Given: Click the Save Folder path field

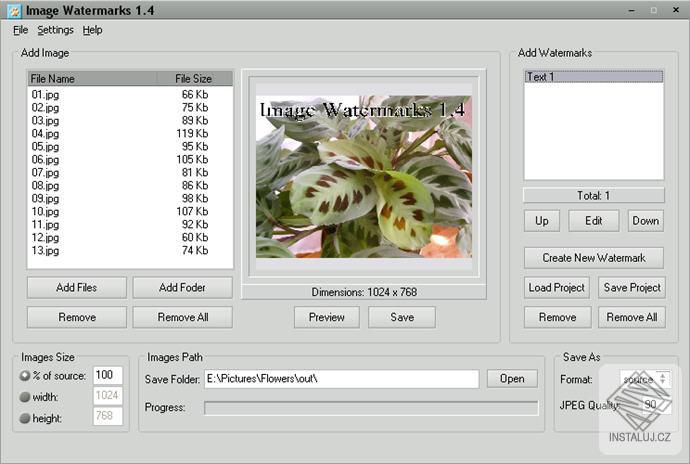Looking at the screenshot, I should (x=341, y=379).
